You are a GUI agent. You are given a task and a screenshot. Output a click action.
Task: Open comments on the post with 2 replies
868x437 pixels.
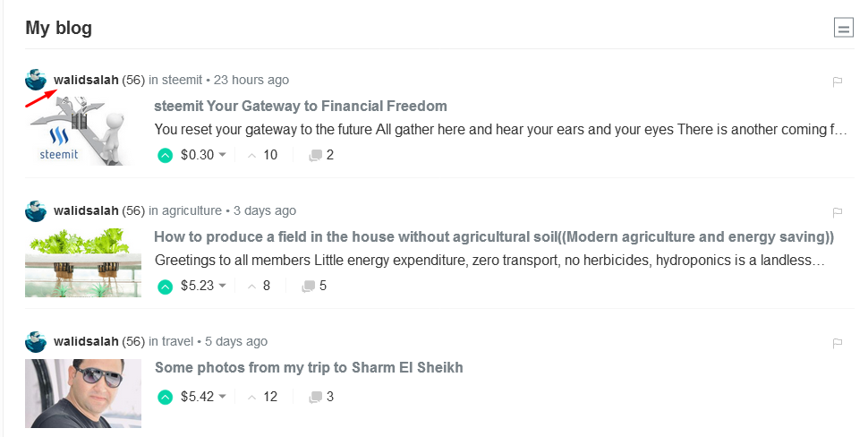[x=321, y=155]
